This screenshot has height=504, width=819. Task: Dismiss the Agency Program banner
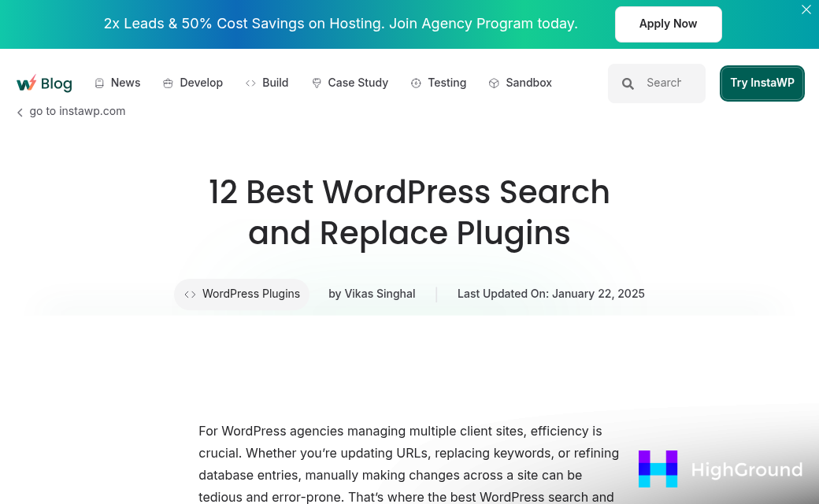[806, 9]
